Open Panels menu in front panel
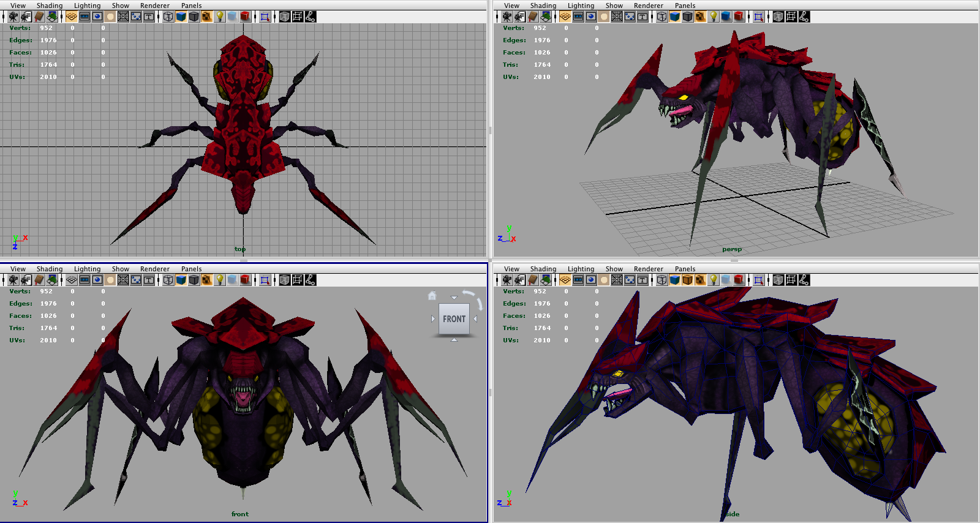The image size is (980, 523). 191,269
